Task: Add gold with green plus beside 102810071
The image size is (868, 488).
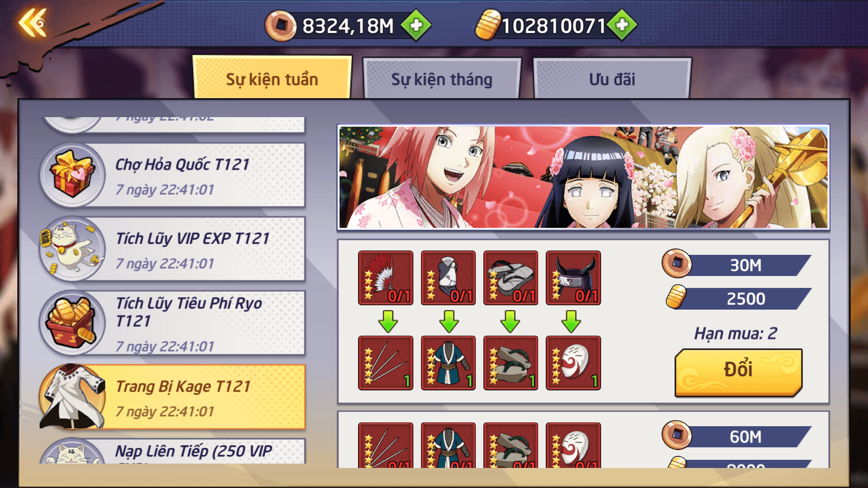Action: click(x=622, y=25)
